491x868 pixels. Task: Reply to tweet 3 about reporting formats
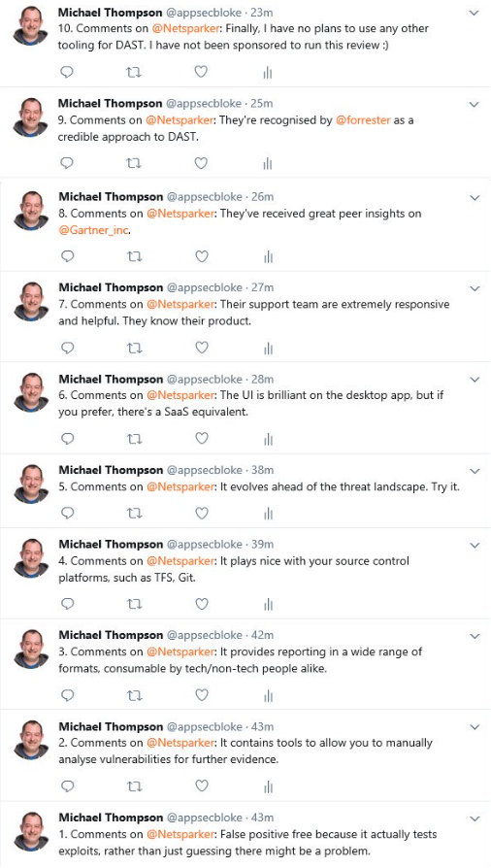pos(68,695)
